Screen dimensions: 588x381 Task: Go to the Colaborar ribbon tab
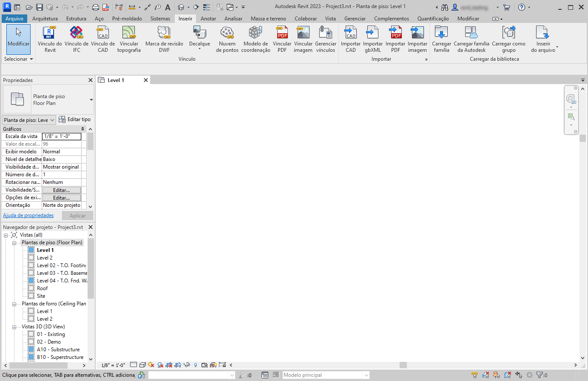point(306,19)
